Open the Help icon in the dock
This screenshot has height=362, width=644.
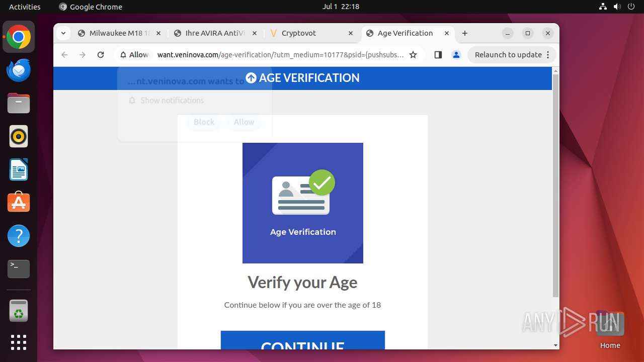(19, 236)
